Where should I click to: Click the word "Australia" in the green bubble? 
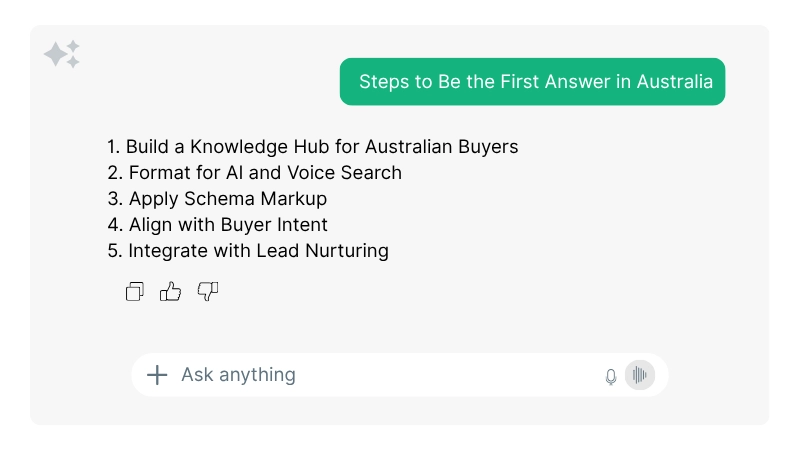tap(675, 81)
